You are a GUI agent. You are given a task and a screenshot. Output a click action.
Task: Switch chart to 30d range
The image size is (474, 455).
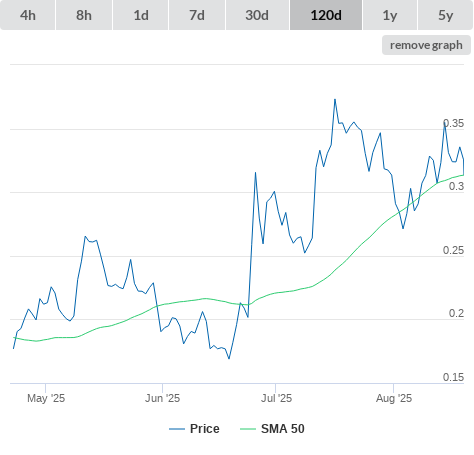pyautogui.click(x=257, y=15)
